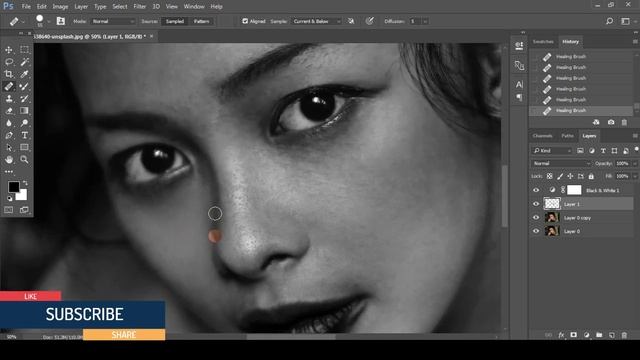
Task: Open the Filter menu
Action: 140,7
